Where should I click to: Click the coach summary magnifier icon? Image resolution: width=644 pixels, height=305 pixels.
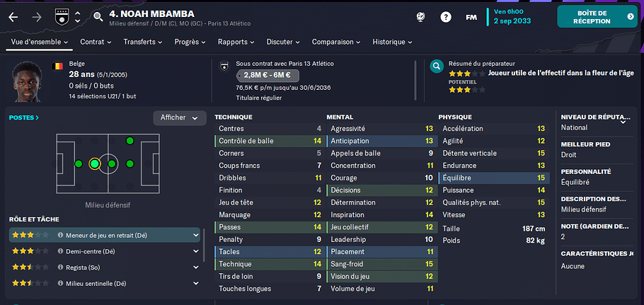[437, 66]
